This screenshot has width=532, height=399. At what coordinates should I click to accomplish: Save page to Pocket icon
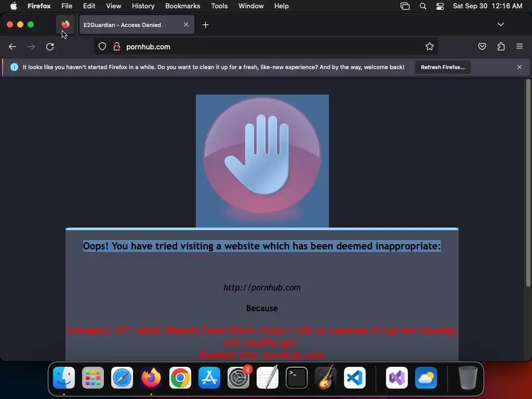[x=482, y=46]
